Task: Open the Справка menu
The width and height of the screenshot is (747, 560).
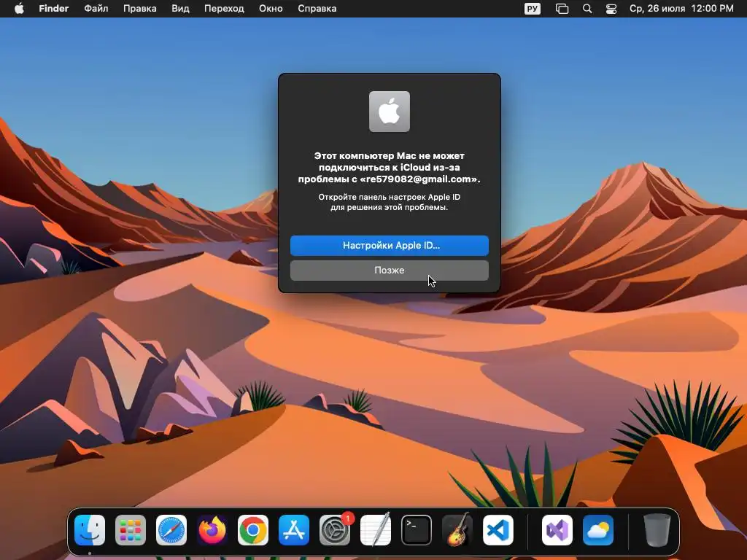Action: tap(317, 9)
